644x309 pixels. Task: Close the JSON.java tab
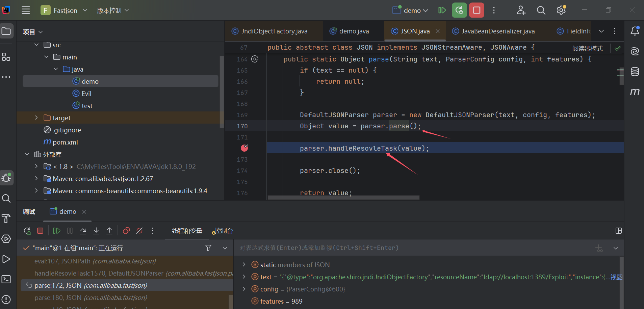click(438, 31)
